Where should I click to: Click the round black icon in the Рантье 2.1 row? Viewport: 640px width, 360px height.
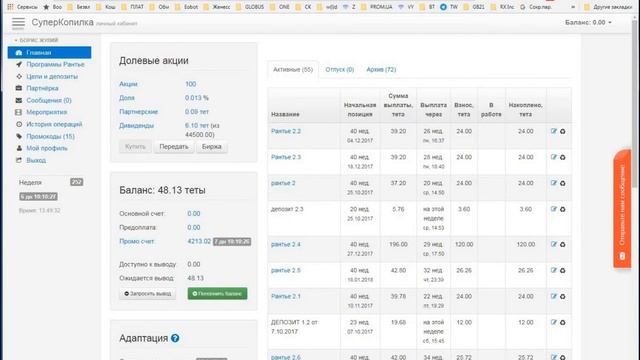coord(562,297)
